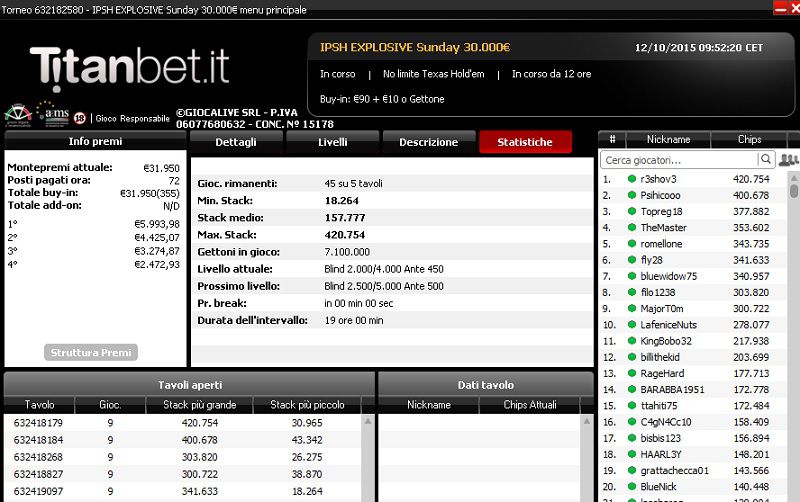The width and height of the screenshot is (800, 502).
Task: Sort tables by Stack più piccolo column
Action: tap(307, 405)
